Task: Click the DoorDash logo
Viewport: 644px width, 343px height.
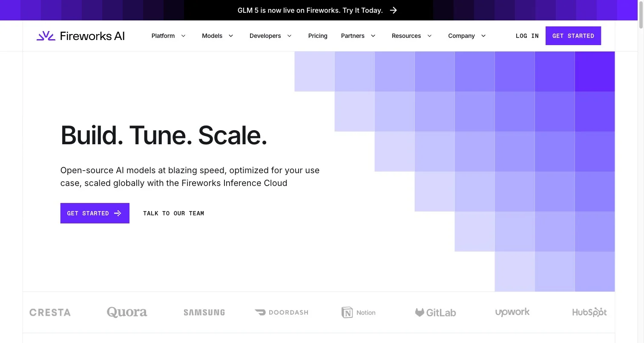Action: point(282,312)
